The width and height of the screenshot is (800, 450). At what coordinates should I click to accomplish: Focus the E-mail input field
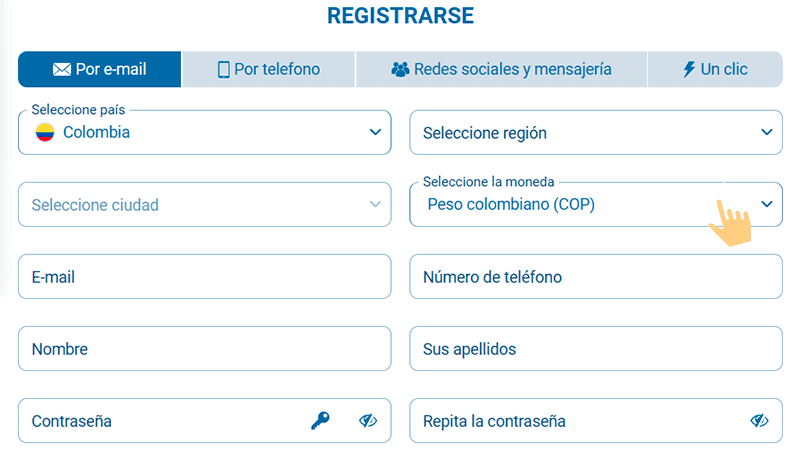point(204,277)
